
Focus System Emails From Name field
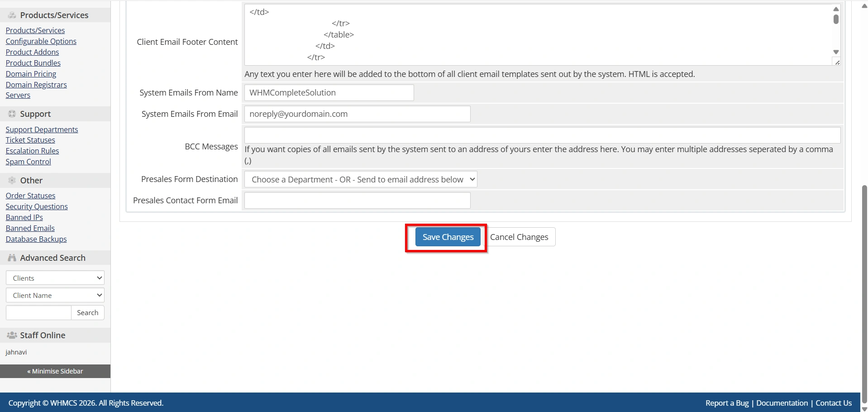pos(329,92)
